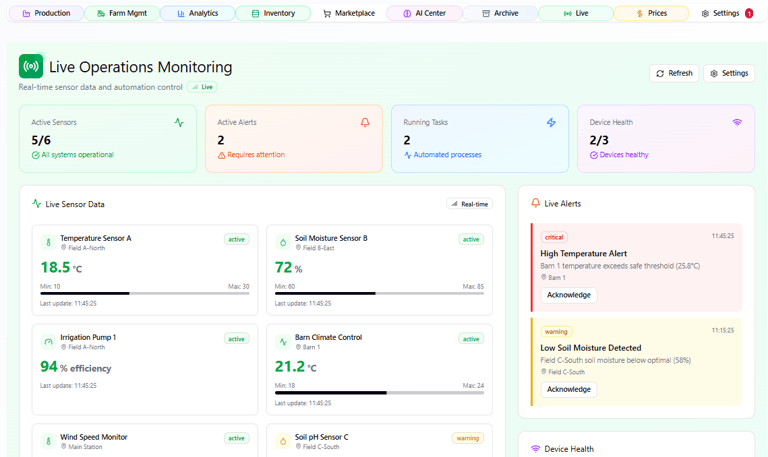Select the Active Sensors 5/6 value
The height and width of the screenshot is (457, 768).
(41, 140)
